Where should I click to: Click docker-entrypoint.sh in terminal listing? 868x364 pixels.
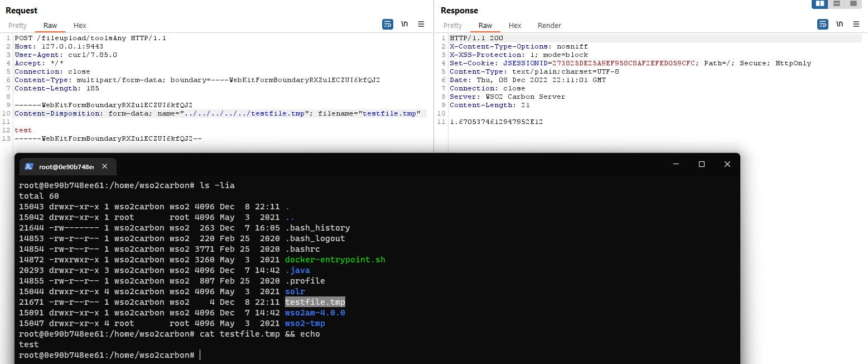[x=335, y=260]
